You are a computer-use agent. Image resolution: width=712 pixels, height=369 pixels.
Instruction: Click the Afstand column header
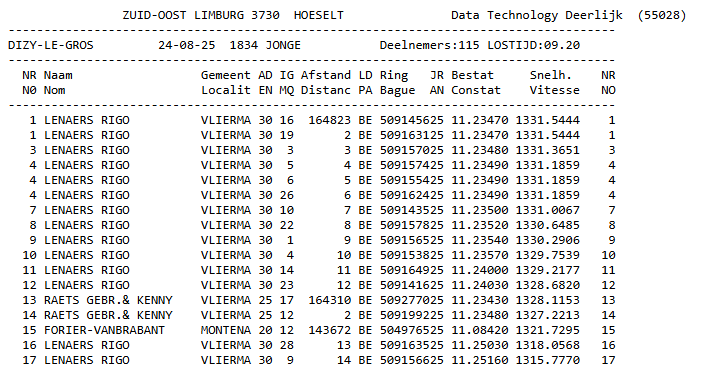click(326, 75)
